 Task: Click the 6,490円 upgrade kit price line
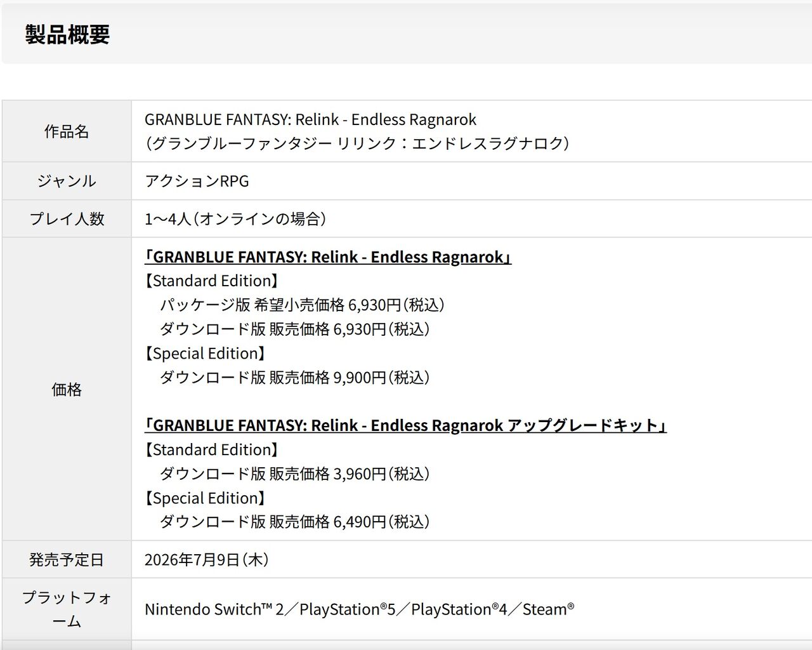coord(294,522)
